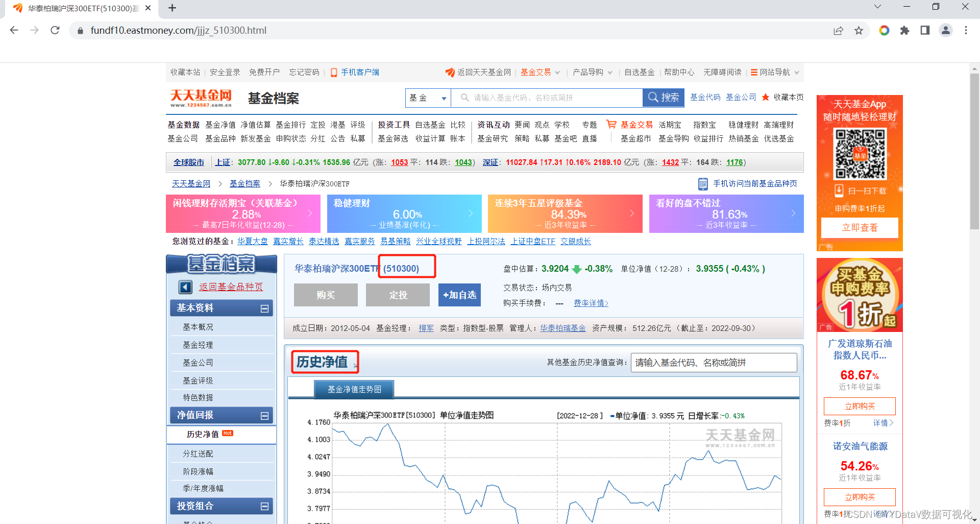Image resolution: width=980 pixels, height=524 pixels.
Task: Click the 买基金申购费率1折 ad image
Action: coord(860,295)
